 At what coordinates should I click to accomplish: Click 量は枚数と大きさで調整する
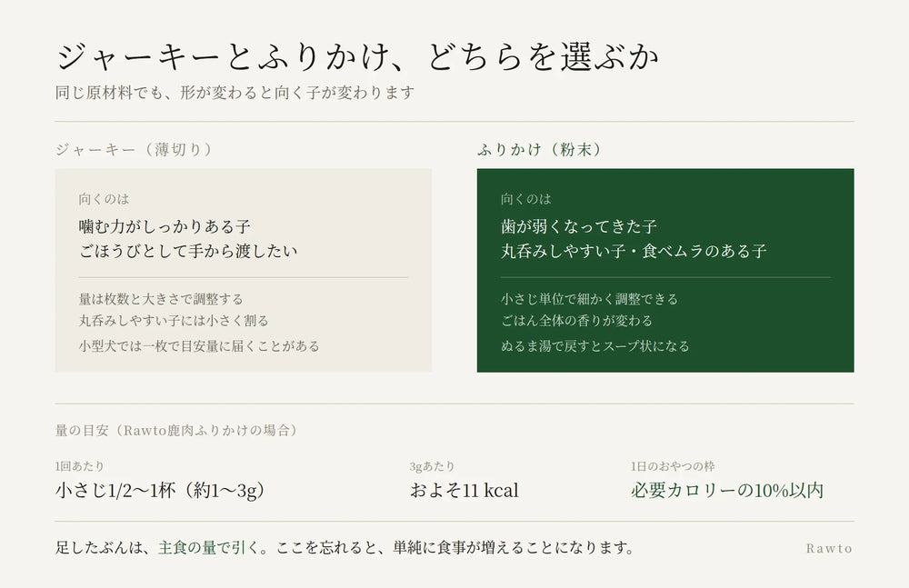[x=161, y=299]
